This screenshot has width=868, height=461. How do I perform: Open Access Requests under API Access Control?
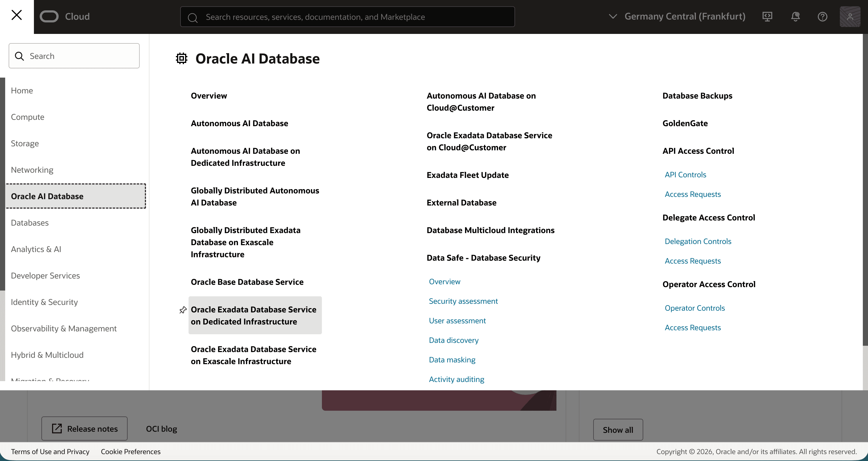pyautogui.click(x=693, y=194)
